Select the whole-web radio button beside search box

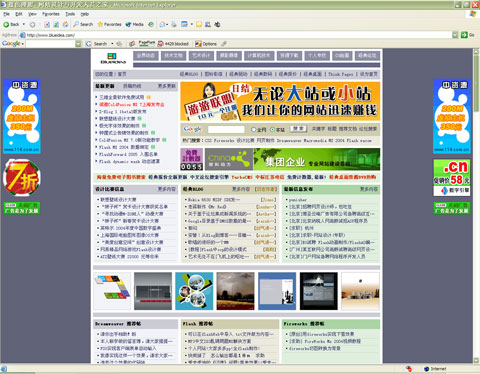click(253, 129)
